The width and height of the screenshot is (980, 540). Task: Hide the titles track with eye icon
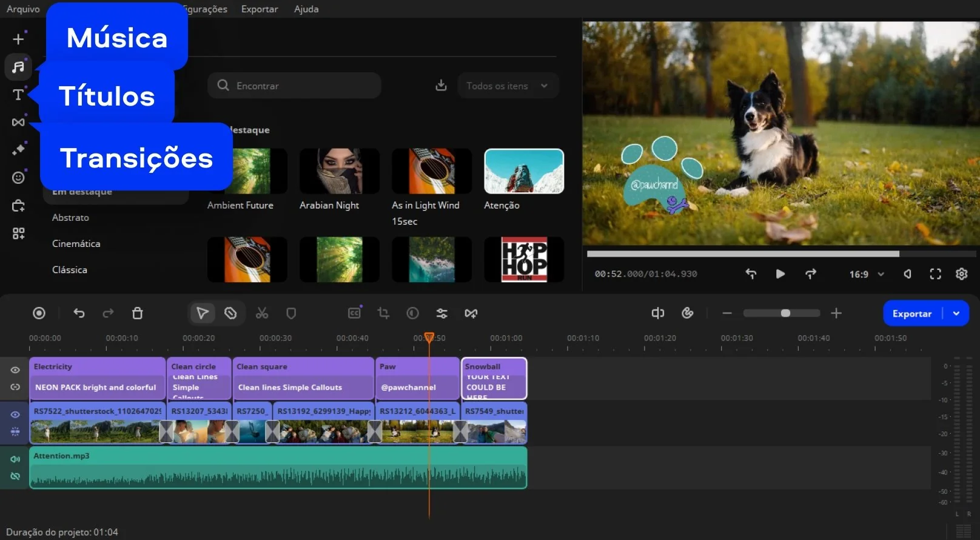[15, 370]
